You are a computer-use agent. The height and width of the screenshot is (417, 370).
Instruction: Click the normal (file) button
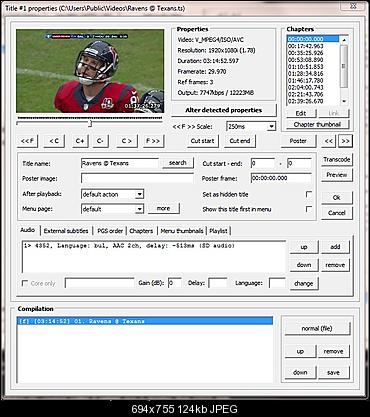317,329
